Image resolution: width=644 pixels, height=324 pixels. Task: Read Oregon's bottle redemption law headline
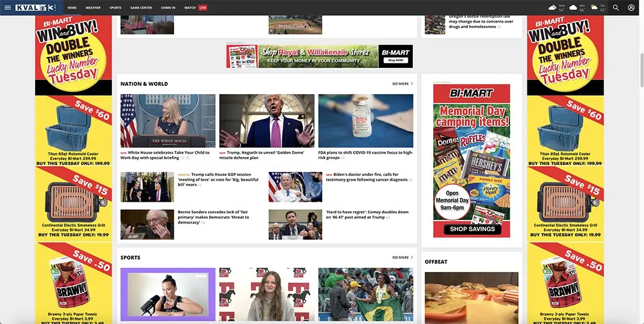[x=481, y=21]
